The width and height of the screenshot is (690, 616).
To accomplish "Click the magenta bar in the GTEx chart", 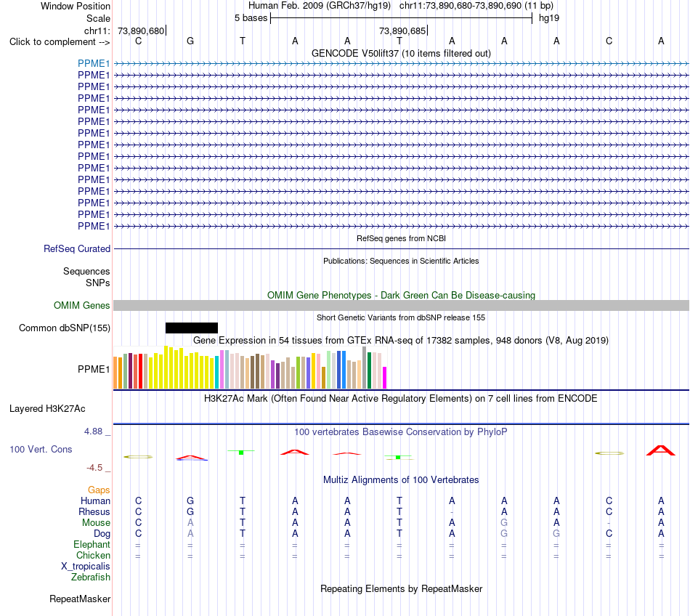I will tap(385, 378).
